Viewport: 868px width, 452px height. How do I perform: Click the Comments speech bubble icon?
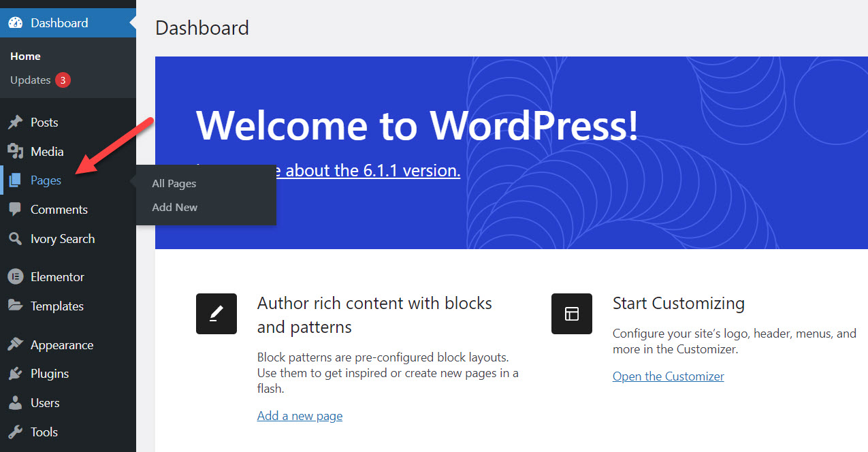coord(15,209)
